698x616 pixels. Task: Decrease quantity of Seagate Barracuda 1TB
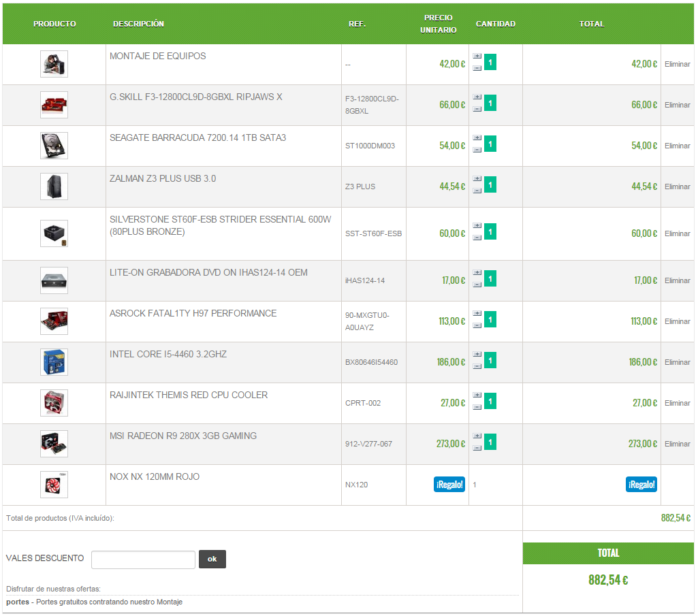(x=477, y=150)
